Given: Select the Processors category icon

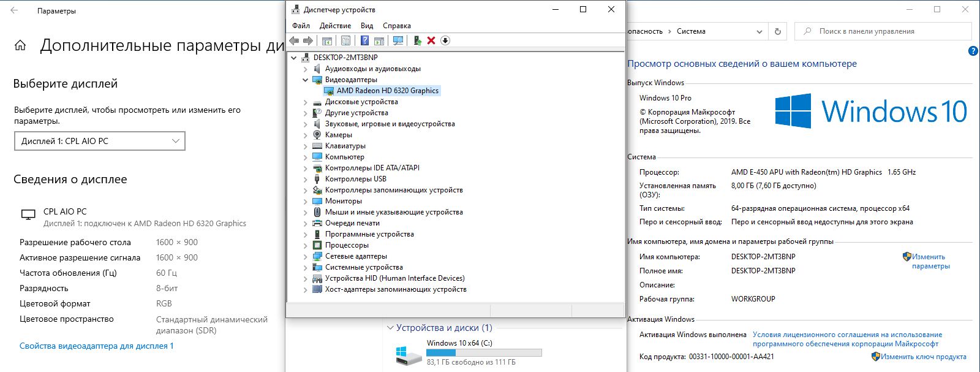Looking at the screenshot, I should [x=317, y=245].
